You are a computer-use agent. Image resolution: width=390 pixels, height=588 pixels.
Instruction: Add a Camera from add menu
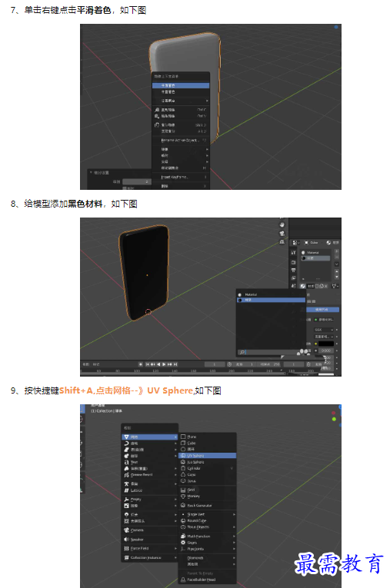(x=150, y=530)
